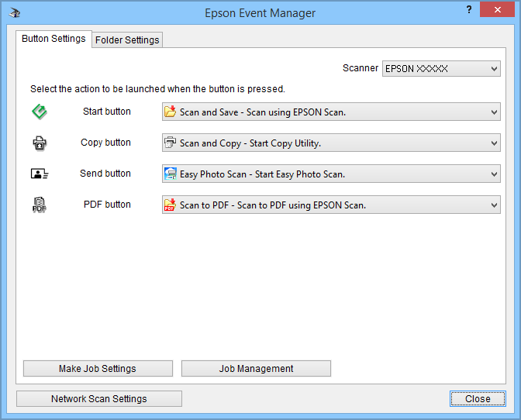The width and height of the screenshot is (521, 420).
Task: Click 'Scan and Save - Scan using EPSON Scan.' text
Action: (x=263, y=112)
